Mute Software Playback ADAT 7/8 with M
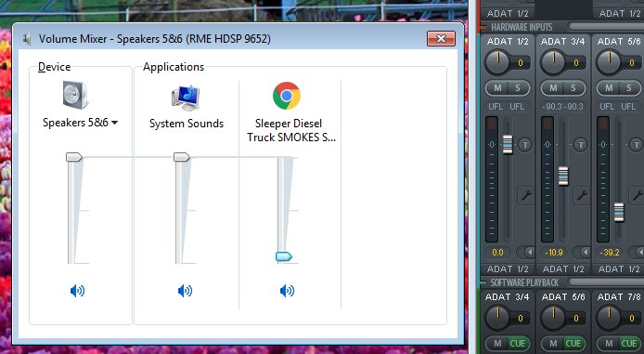644x354 pixels. (609, 343)
